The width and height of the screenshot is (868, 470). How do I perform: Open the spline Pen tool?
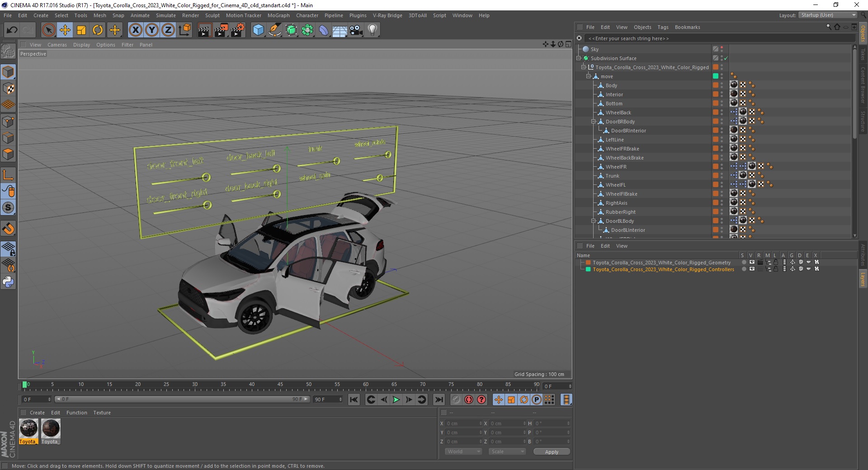click(274, 30)
